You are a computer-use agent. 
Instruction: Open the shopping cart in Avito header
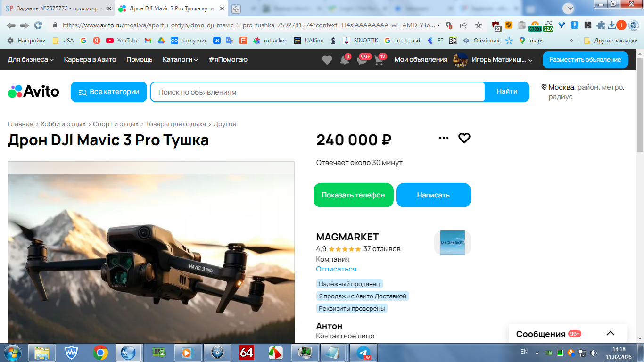[x=380, y=60]
